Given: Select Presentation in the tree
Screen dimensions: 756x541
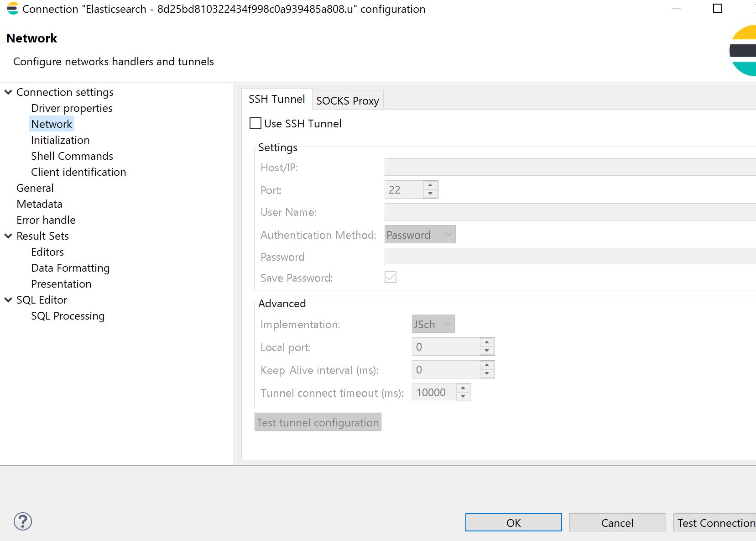Looking at the screenshot, I should 61,284.
